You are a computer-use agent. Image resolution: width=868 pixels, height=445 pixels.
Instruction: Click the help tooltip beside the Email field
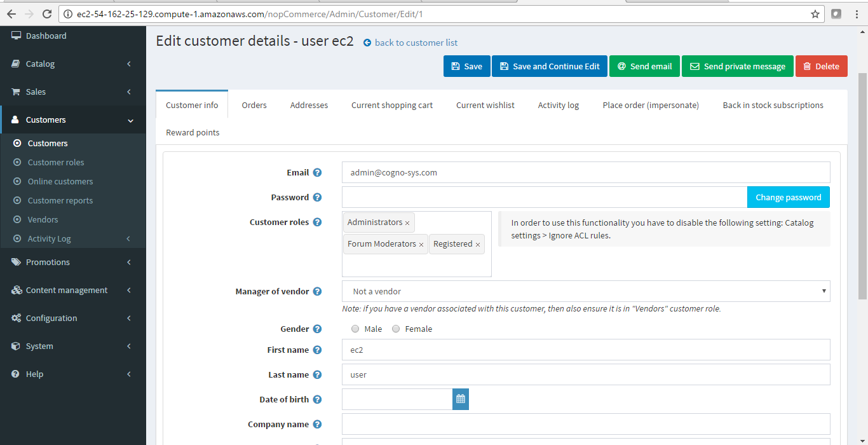(317, 172)
